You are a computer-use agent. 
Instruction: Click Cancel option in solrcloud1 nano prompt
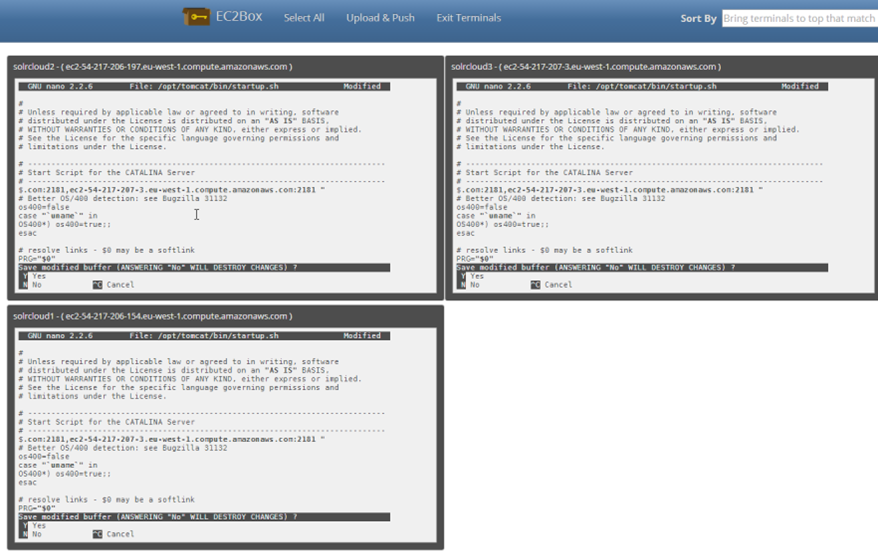pos(120,534)
